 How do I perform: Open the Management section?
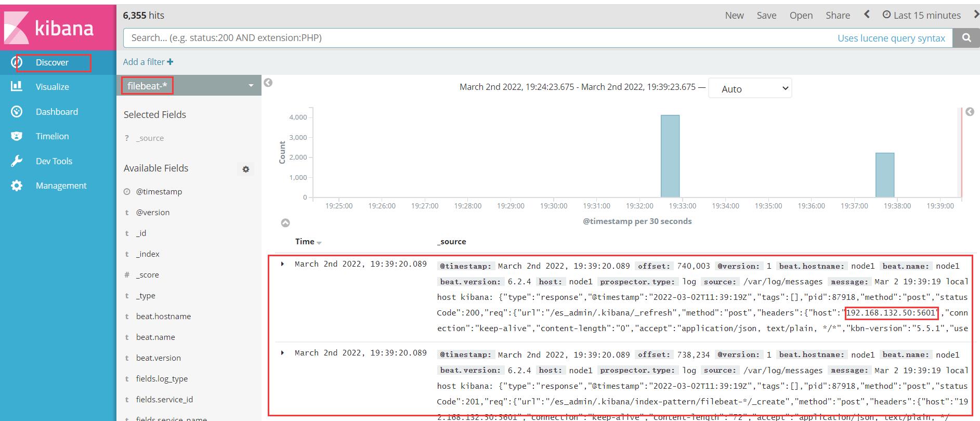[x=61, y=186]
